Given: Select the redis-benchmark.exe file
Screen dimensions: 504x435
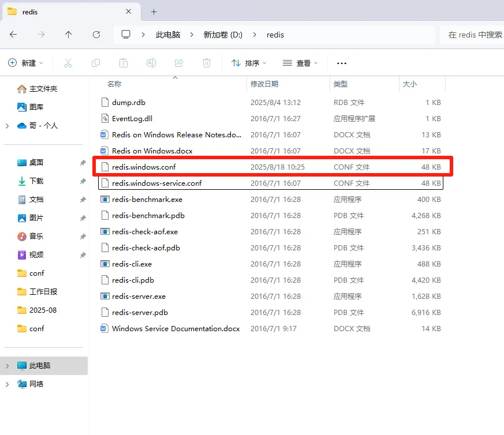Looking at the screenshot, I should (271, 200).
